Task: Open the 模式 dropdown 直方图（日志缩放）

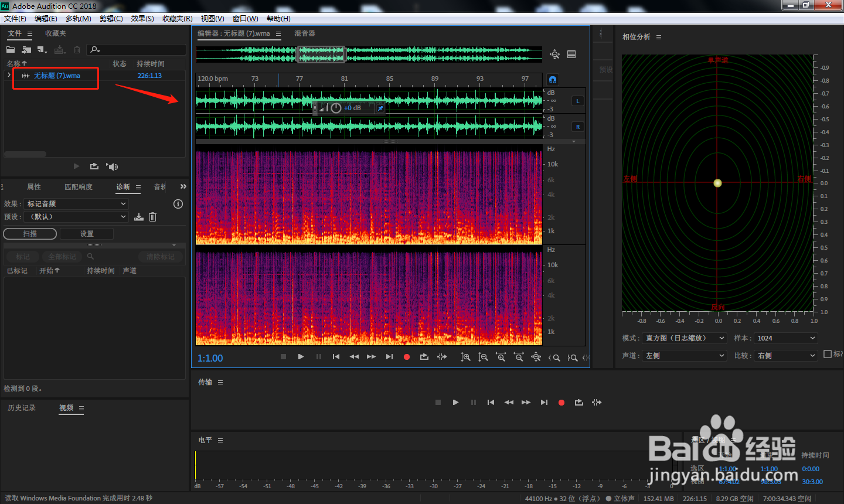Action: [x=685, y=338]
